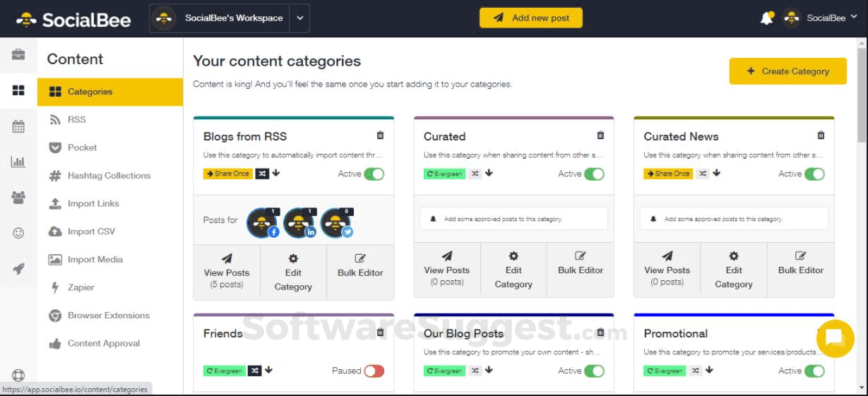Open the RSS menu item
868x396 pixels.
pyautogui.click(x=76, y=120)
